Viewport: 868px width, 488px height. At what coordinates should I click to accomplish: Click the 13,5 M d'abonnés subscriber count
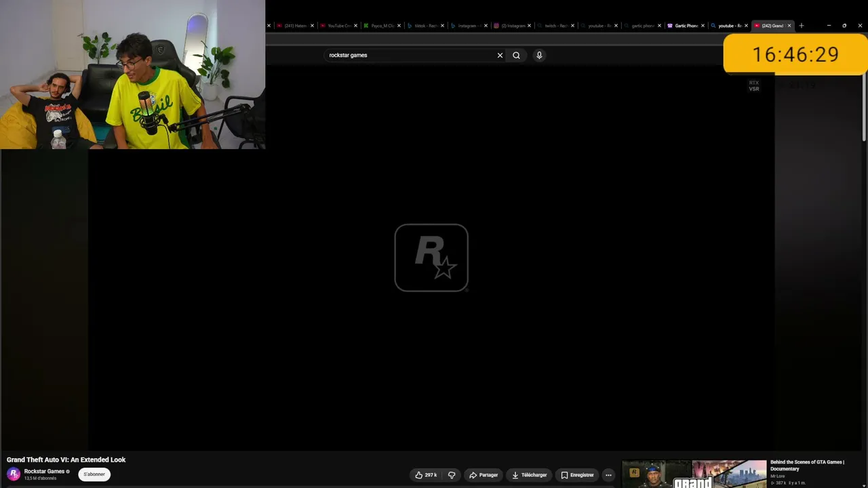40,479
